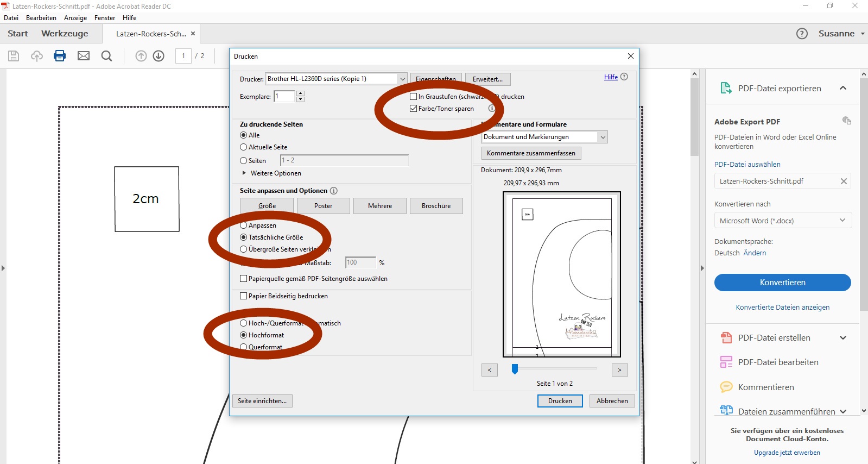Click the Drucken button to print
This screenshot has width=868, height=464.
pyautogui.click(x=560, y=401)
